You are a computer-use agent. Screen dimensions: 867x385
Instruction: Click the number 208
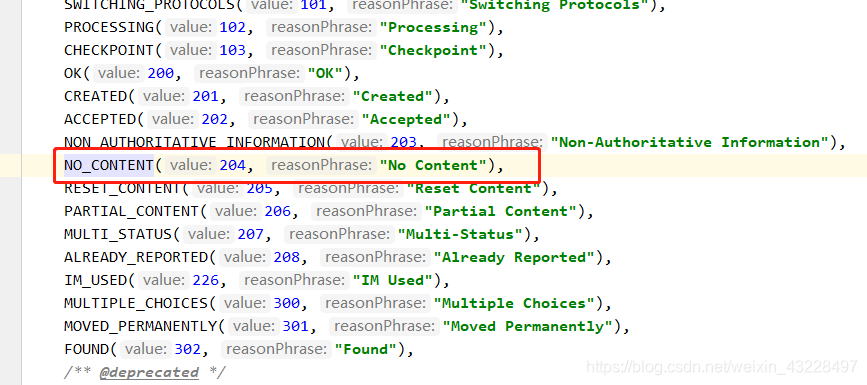coord(286,258)
